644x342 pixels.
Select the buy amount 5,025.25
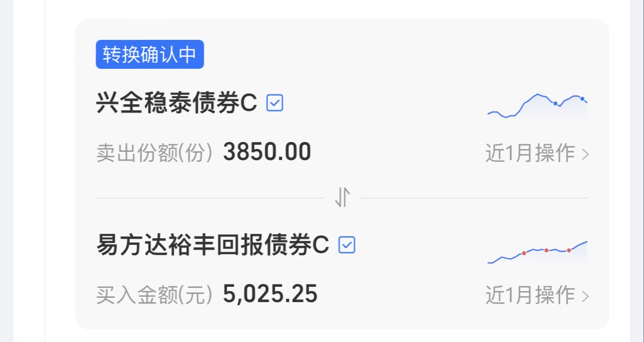coord(270,294)
